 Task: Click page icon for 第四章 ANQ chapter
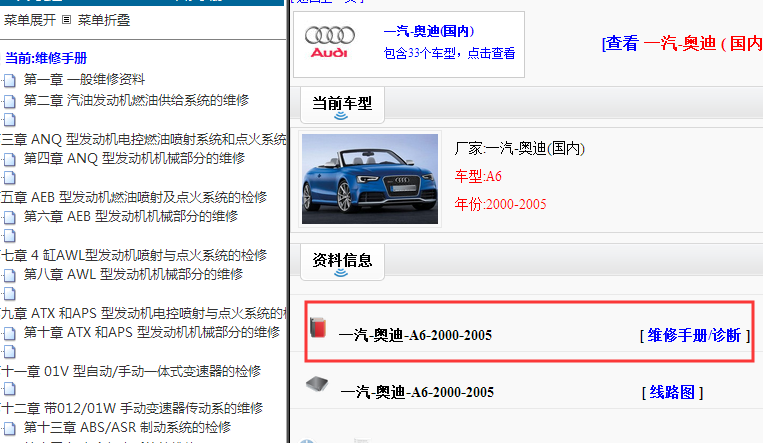(10, 159)
